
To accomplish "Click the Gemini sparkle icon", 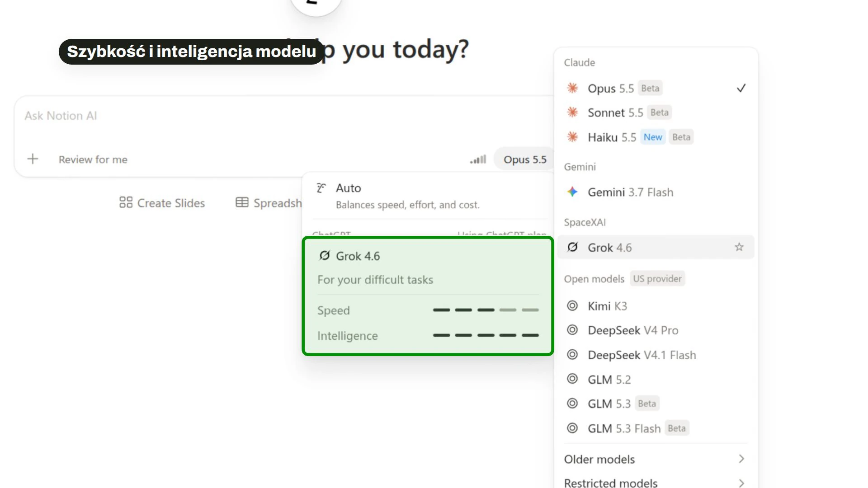I will tap(572, 192).
